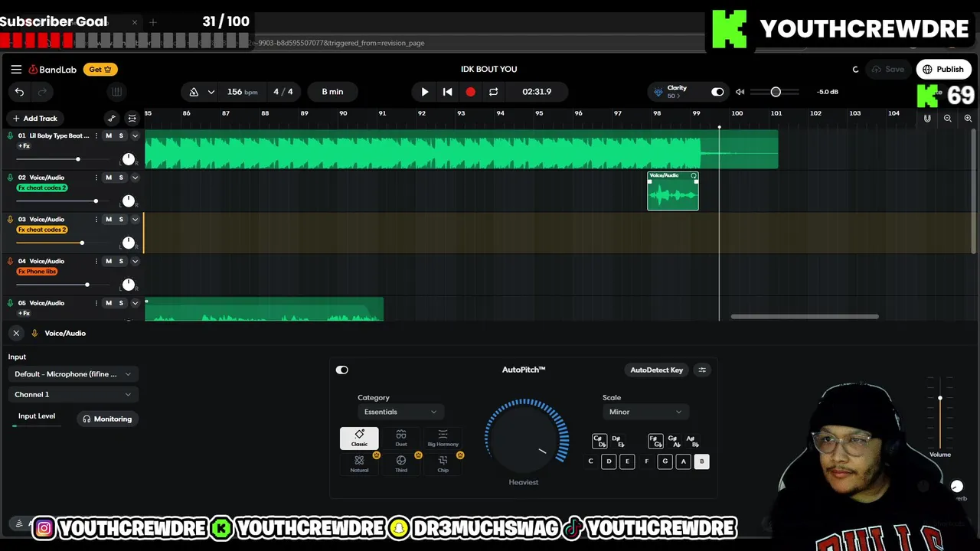The image size is (980, 551).
Task: Solo track 01 Lil Baby Type Beat
Action: click(121, 135)
